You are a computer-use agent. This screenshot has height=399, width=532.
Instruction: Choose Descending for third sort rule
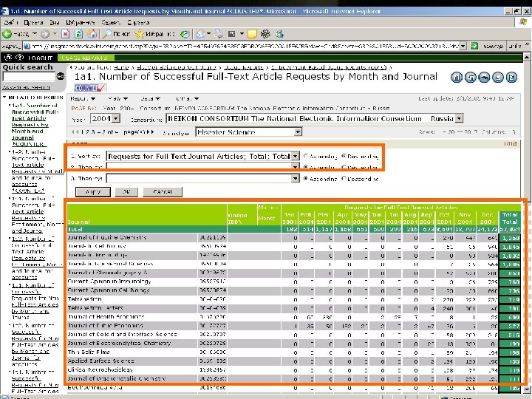344,178
